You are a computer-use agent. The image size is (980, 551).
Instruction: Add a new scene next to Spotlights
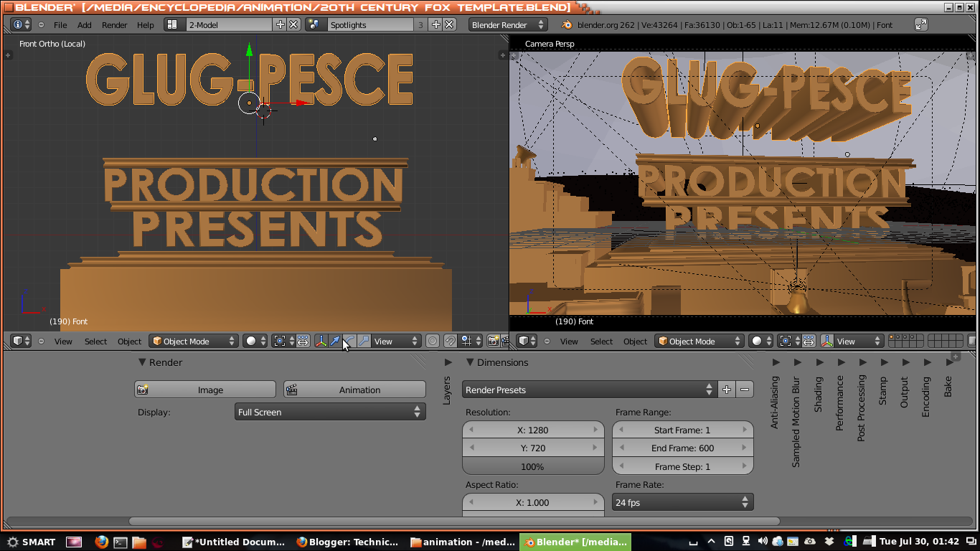click(435, 24)
